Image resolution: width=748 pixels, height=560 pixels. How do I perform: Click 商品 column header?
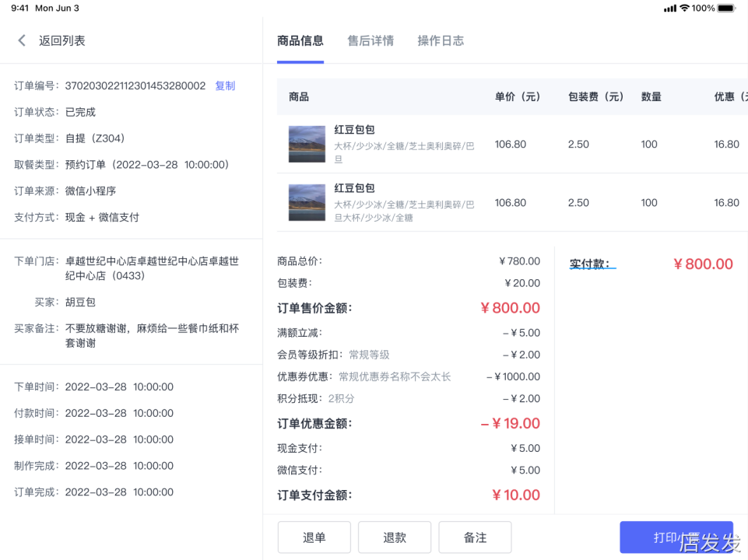pos(299,96)
